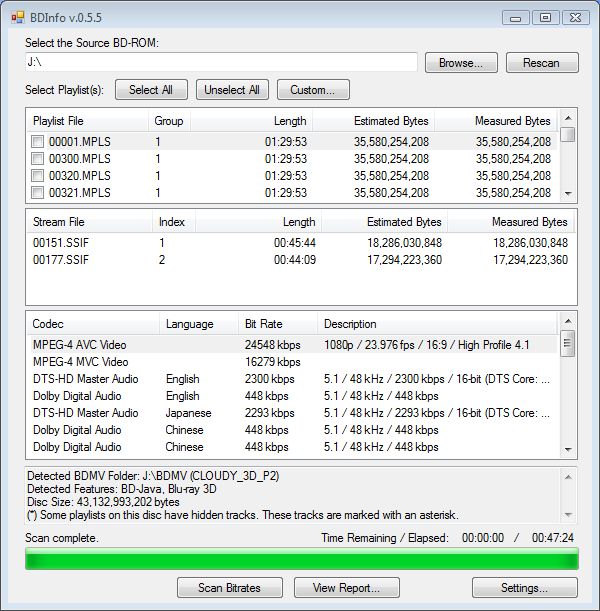Click the playlist Estimated Bytes column header
600x611 pixels.
pos(373,121)
